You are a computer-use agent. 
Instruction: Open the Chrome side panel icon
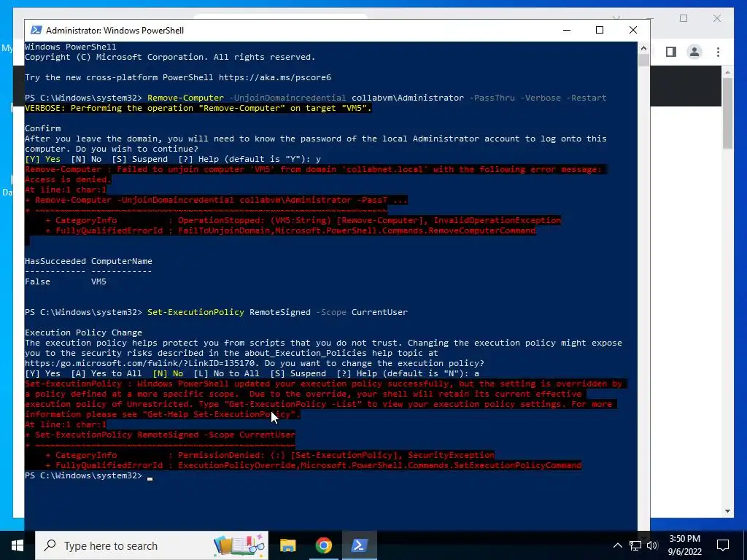point(671,52)
